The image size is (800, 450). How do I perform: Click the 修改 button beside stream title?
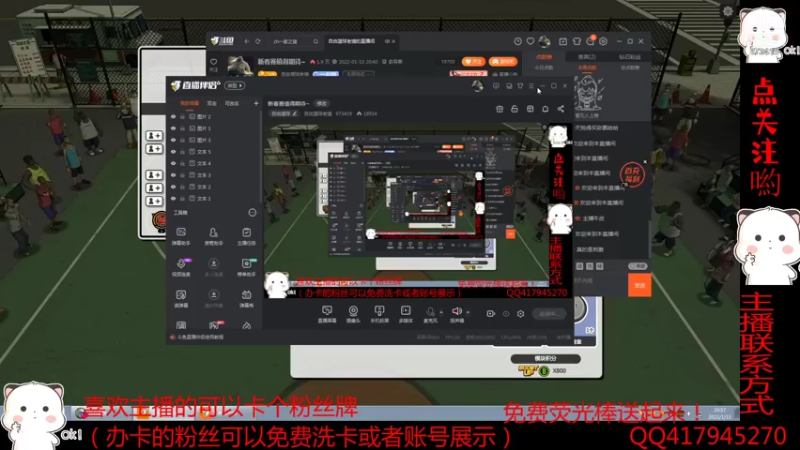click(321, 104)
